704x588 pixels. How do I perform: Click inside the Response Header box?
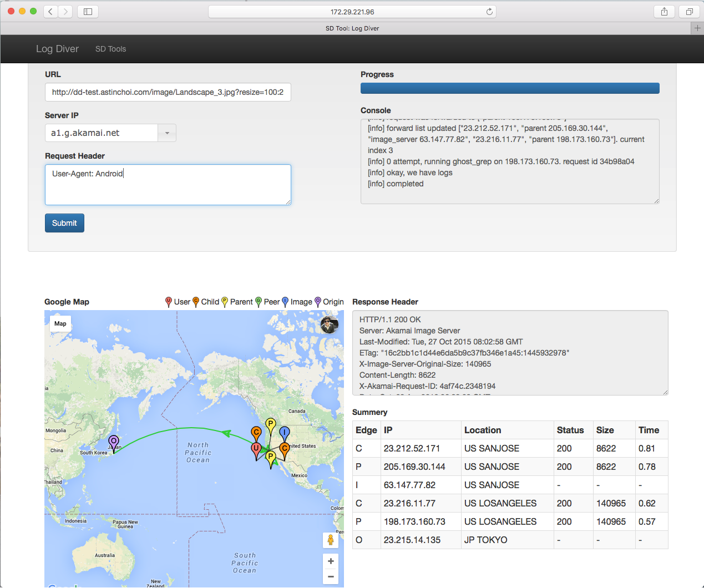point(510,353)
